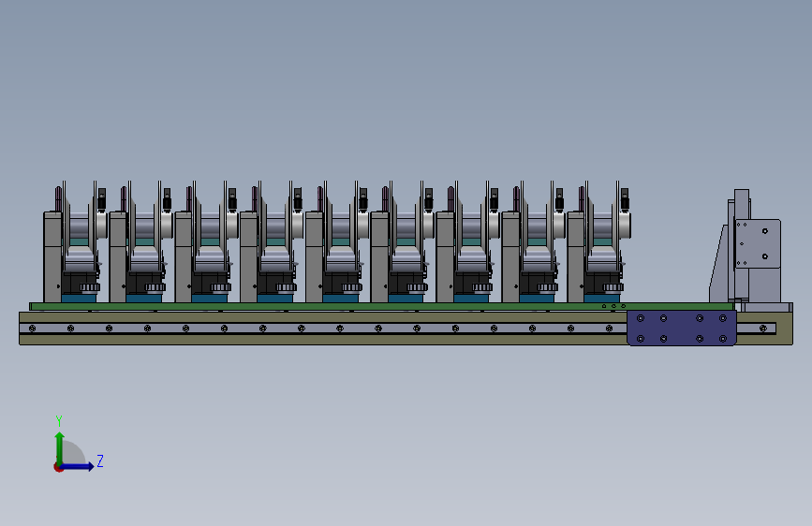Select the gray mounting plate with holes on the right bracket
Image resolution: width=812 pixels, height=526 pixels.
click(x=758, y=244)
